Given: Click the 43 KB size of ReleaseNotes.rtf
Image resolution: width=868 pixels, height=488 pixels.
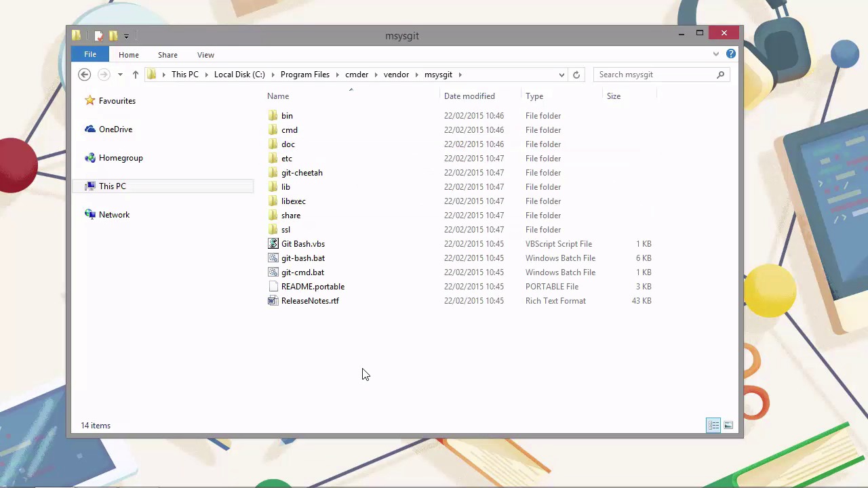Looking at the screenshot, I should click(642, 301).
